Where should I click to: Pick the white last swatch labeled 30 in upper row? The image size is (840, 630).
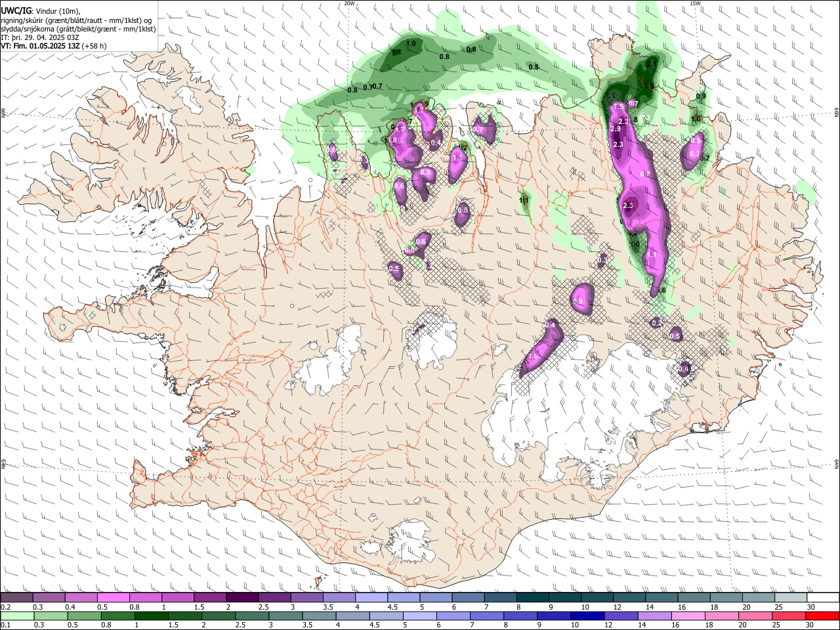point(822,598)
